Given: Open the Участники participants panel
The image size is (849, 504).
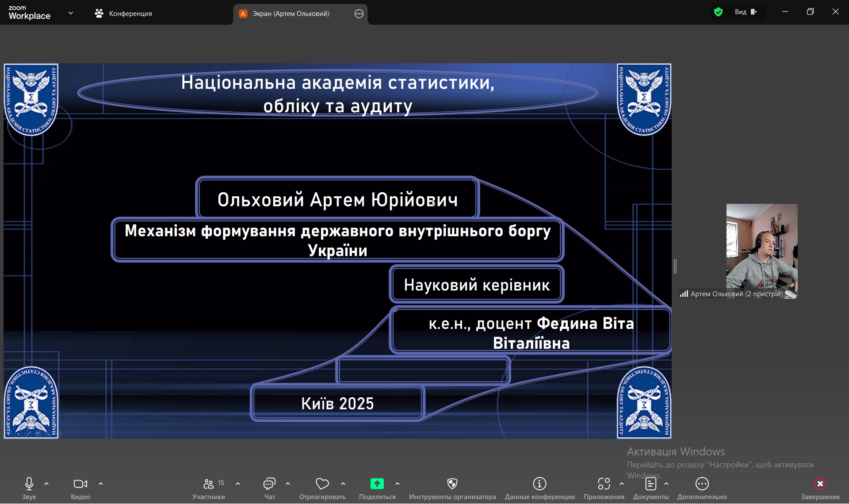Looking at the screenshot, I should [x=209, y=484].
